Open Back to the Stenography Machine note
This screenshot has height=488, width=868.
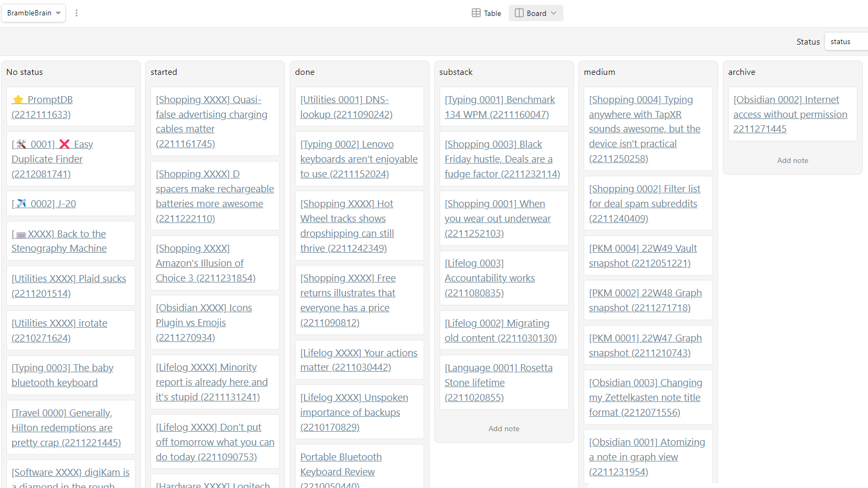59,241
